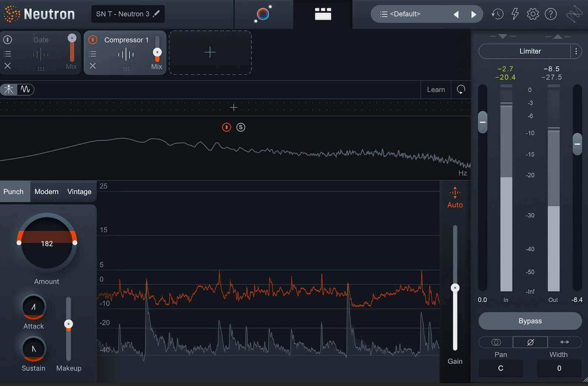Screen dimensions: 588x386
Task: Toggle the swap channels arrow button
Action: pyautogui.click(x=565, y=342)
